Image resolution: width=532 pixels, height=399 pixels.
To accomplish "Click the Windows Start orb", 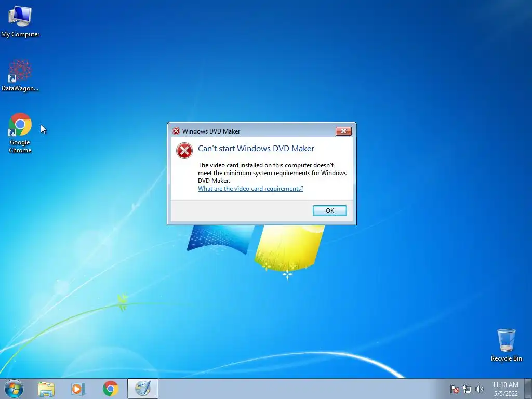I will [x=14, y=389].
